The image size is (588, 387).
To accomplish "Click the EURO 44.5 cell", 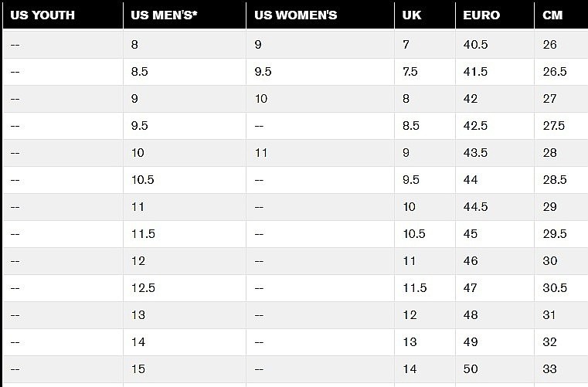I will pyautogui.click(x=475, y=207).
